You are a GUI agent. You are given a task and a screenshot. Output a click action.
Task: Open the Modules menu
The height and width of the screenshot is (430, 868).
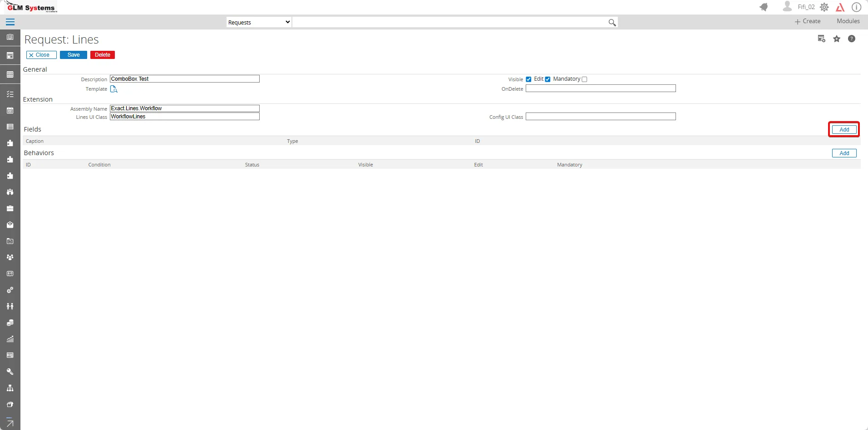(x=848, y=21)
